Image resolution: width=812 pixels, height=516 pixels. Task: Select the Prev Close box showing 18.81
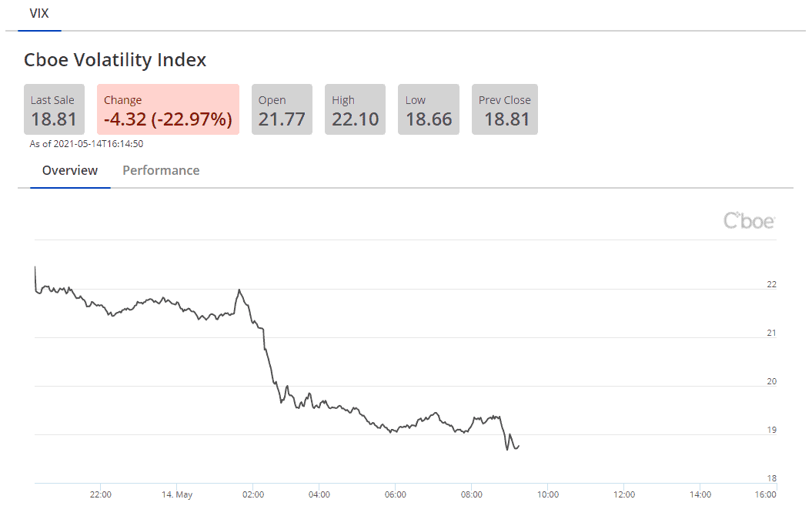pyautogui.click(x=504, y=109)
